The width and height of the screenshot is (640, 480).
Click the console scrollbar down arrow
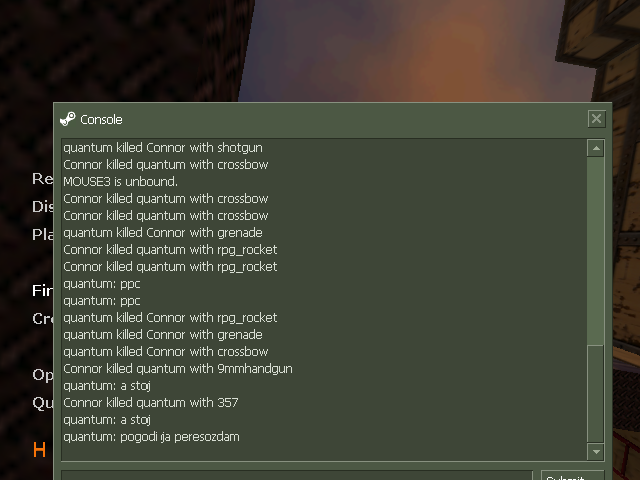[x=596, y=451]
